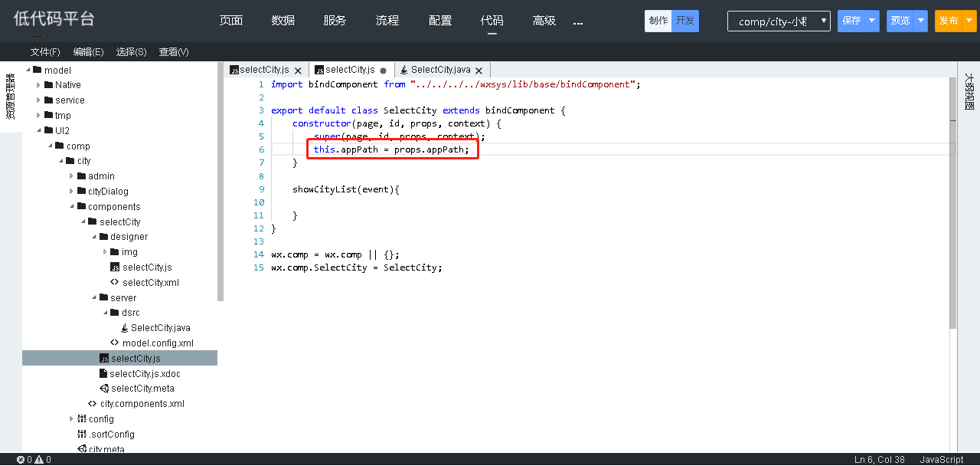Open selectCity.xml under designer folder
This screenshot has width=980, height=466.
[x=150, y=283]
